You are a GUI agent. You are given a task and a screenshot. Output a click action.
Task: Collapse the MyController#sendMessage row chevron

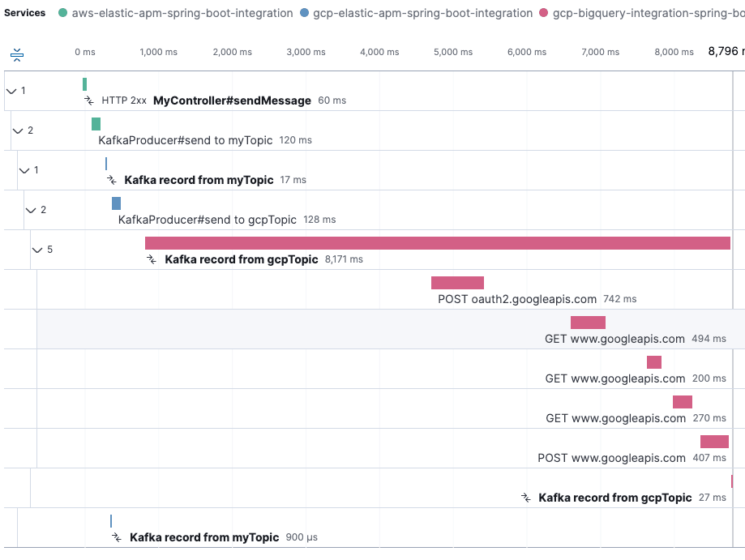[11, 91]
